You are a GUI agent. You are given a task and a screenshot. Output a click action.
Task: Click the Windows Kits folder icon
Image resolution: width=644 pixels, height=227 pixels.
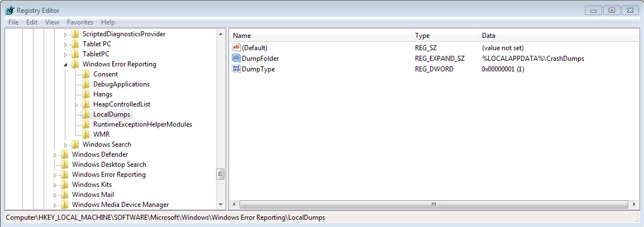[64, 185]
